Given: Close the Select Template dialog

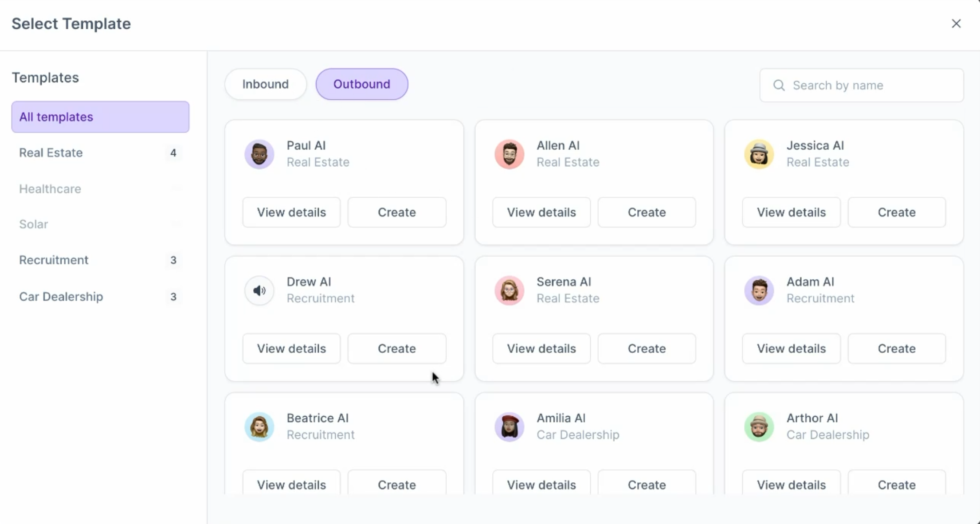Looking at the screenshot, I should pos(956,23).
